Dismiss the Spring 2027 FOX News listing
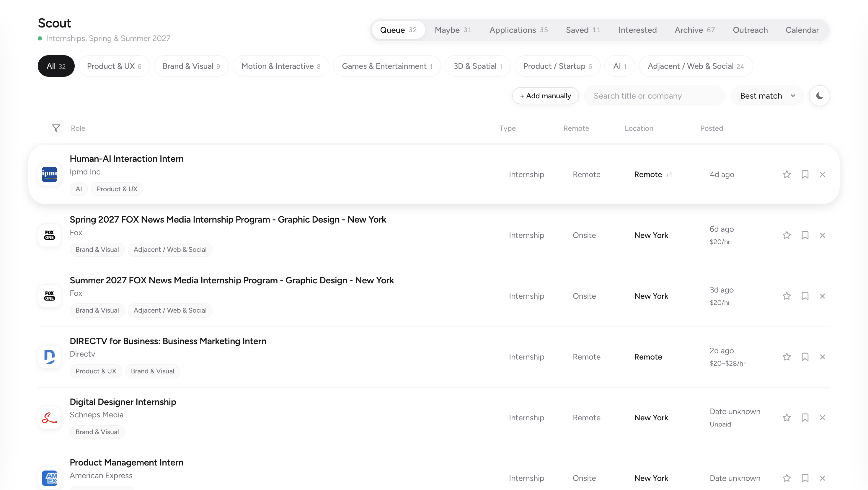Image resolution: width=868 pixels, height=490 pixels. [823, 235]
